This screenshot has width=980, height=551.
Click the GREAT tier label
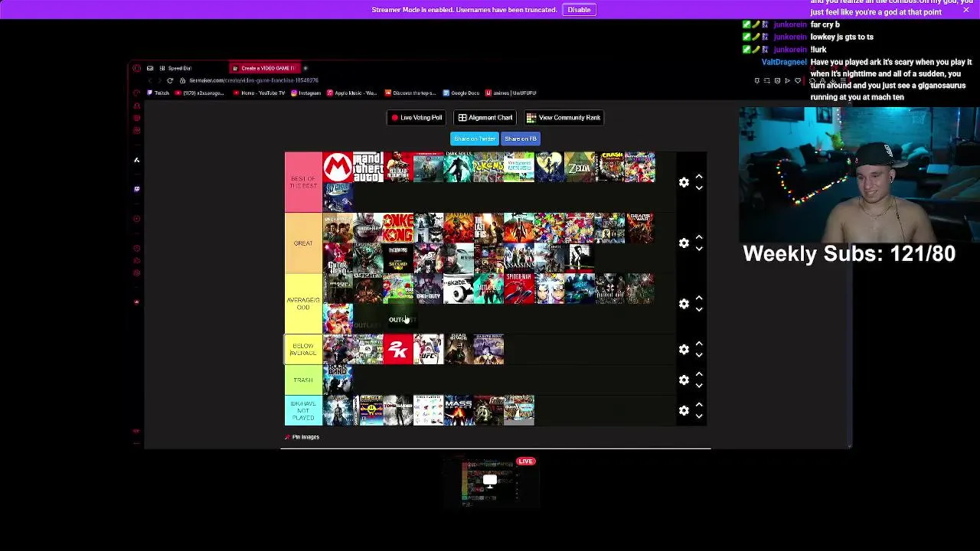coord(303,243)
